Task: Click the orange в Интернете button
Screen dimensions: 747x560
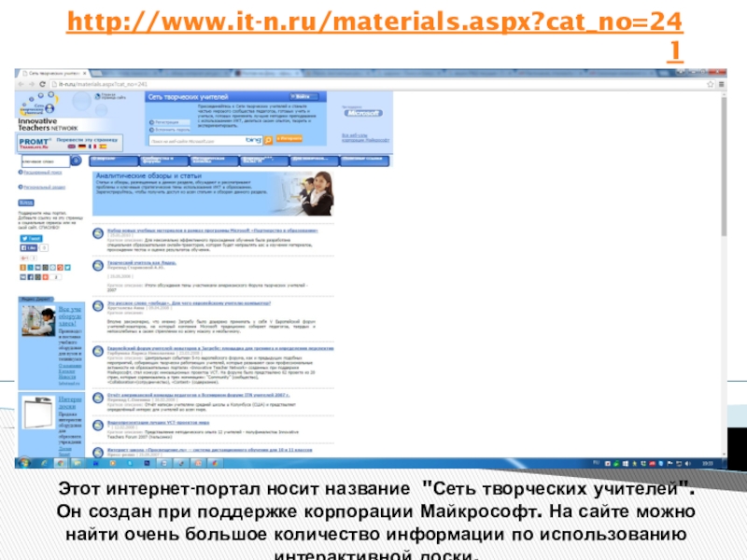Action: tap(289, 138)
